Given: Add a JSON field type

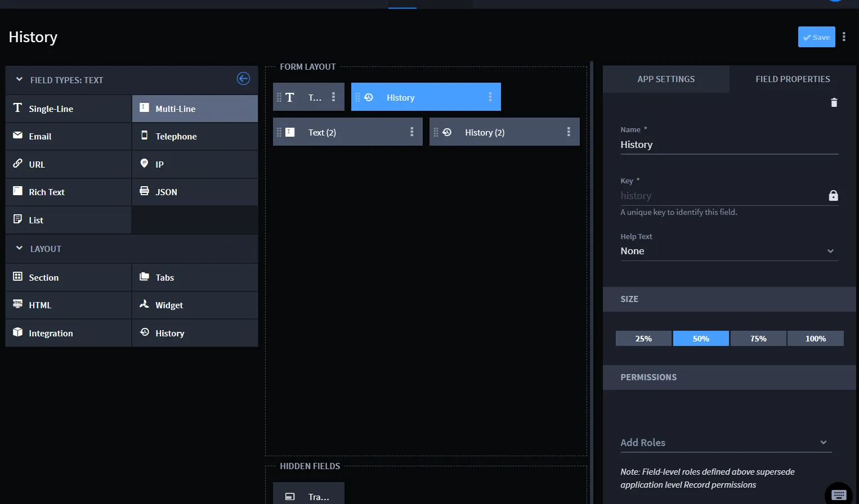Looking at the screenshot, I should click(x=195, y=192).
